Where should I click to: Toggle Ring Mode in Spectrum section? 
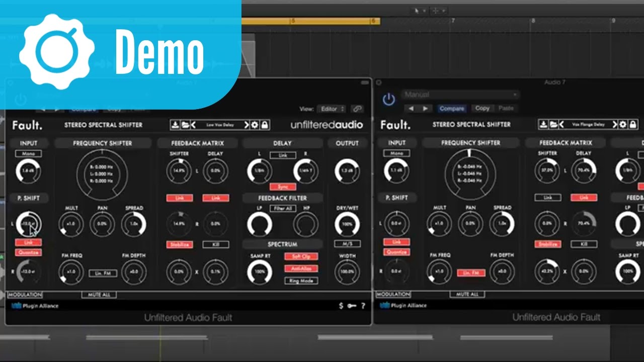tap(301, 281)
